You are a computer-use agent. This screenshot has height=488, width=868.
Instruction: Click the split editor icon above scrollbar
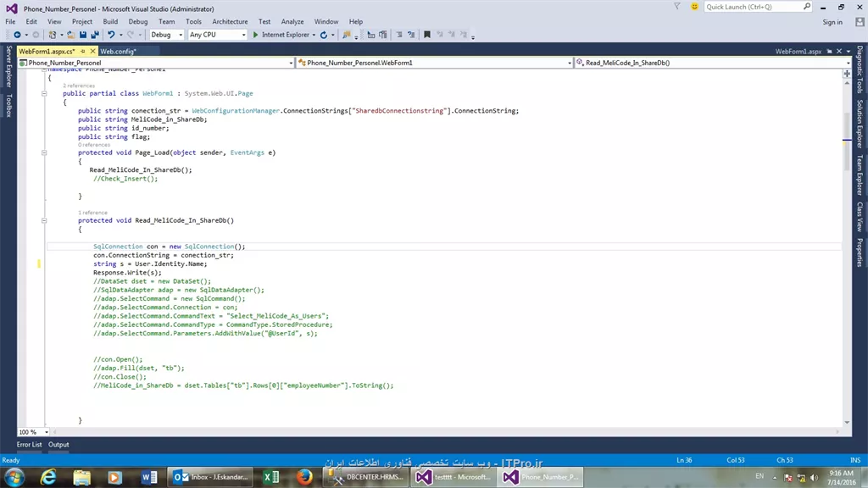pos(847,73)
